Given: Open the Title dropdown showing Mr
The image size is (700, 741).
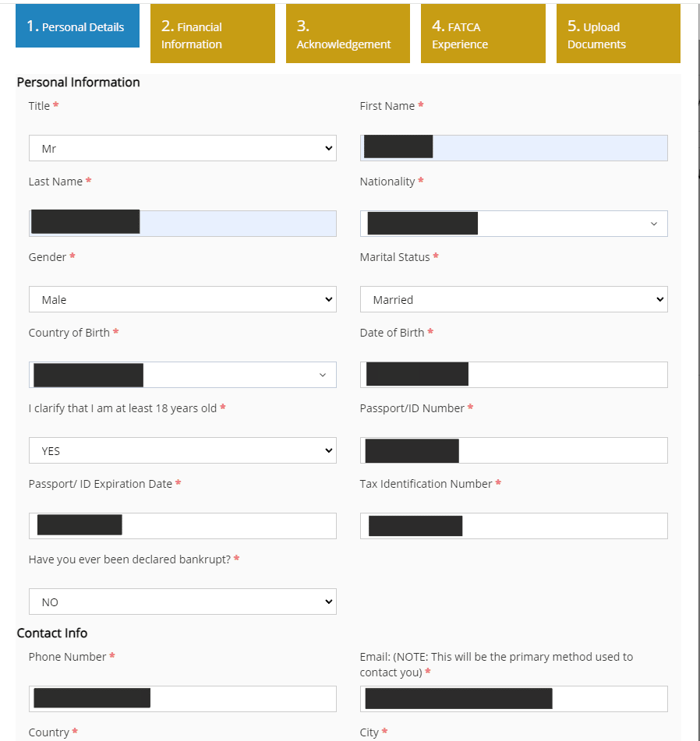Looking at the screenshot, I should click(x=182, y=148).
